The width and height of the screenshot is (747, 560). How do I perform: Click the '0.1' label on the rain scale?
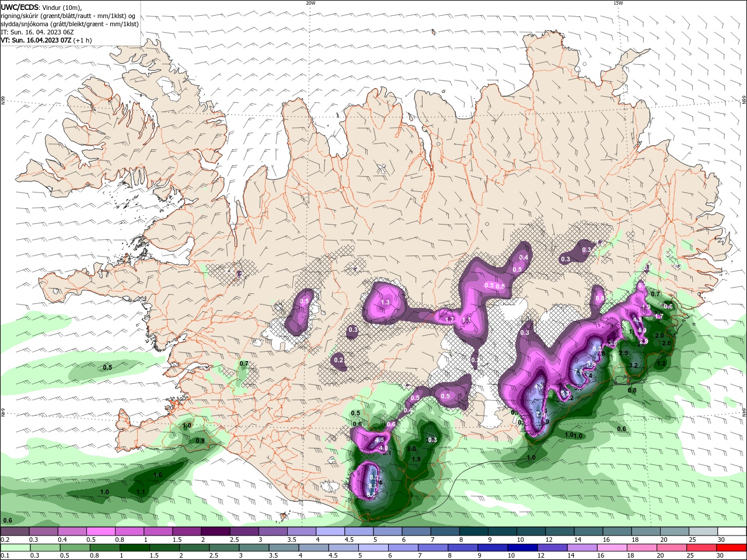(5, 556)
